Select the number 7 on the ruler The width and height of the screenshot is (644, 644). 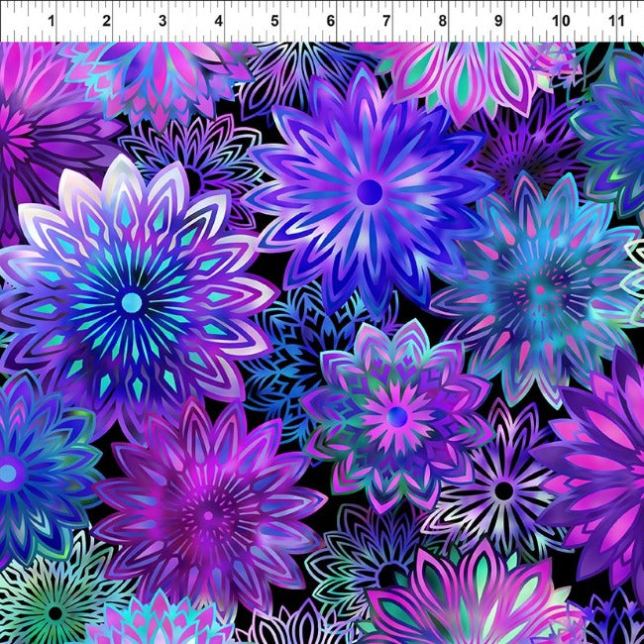[x=386, y=21]
